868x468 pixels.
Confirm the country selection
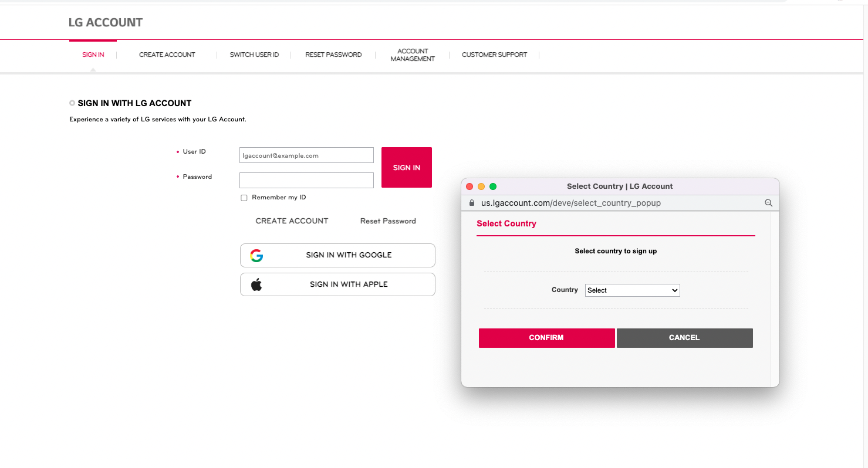pyautogui.click(x=546, y=338)
